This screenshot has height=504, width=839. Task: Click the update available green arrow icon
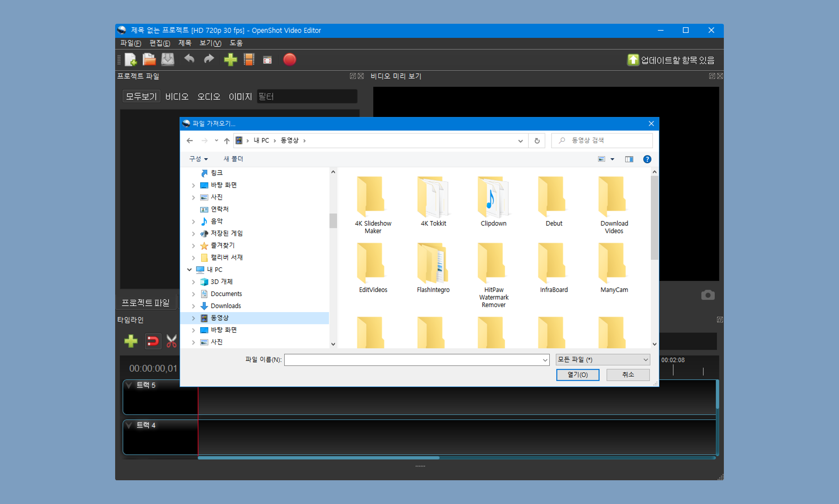click(633, 60)
